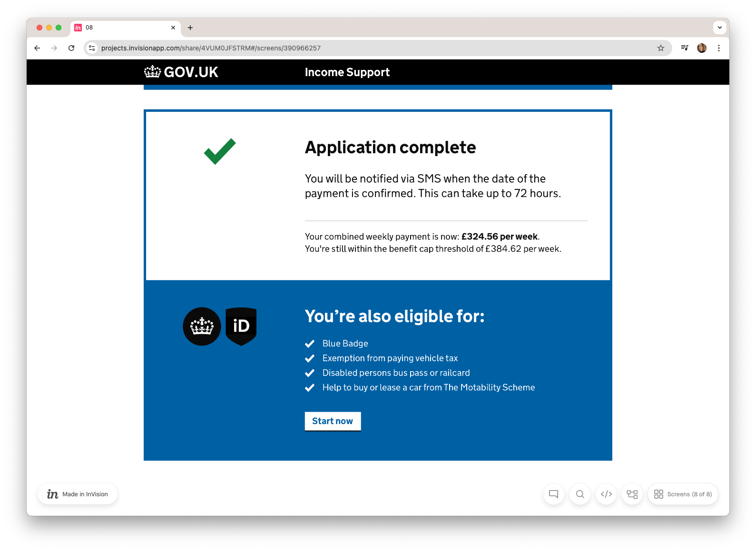
Task: Open Inspect mode code icon
Action: pyautogui.click(x=606, y=494)
